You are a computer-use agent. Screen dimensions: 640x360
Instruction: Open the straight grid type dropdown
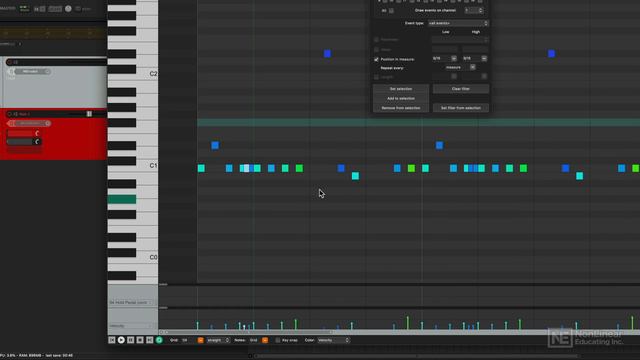coord(218,340)
